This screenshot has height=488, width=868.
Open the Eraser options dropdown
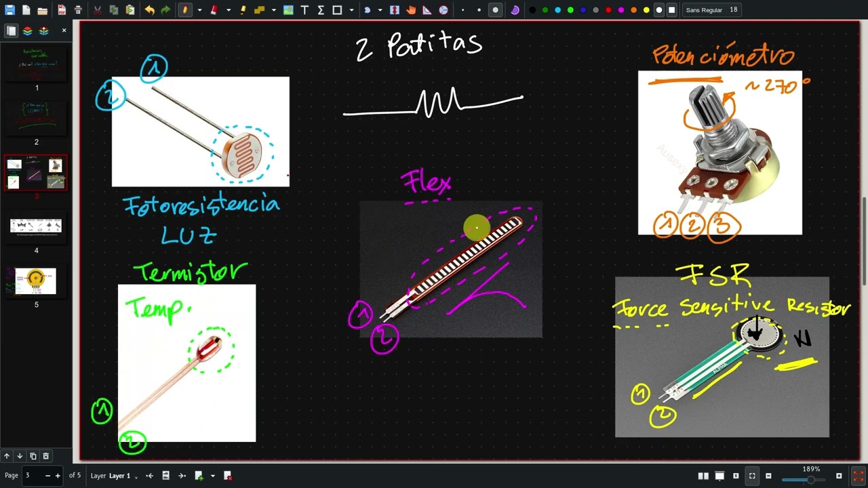click(228, 10)
